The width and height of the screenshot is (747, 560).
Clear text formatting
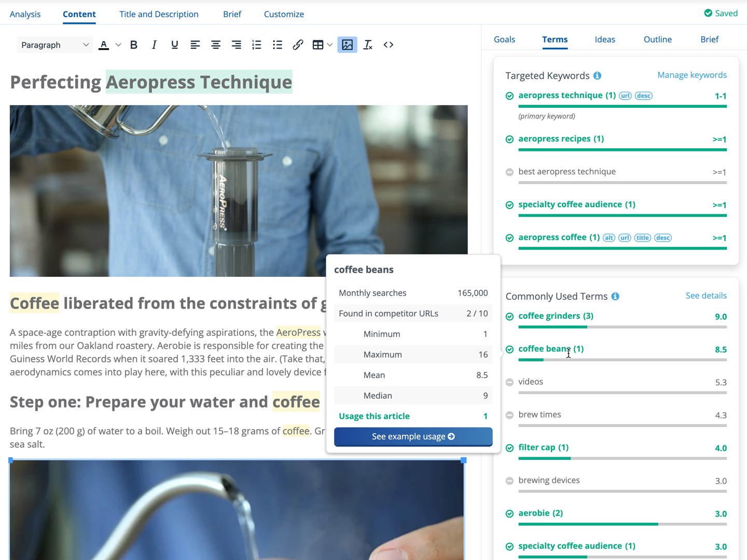[x=368, y=45]
